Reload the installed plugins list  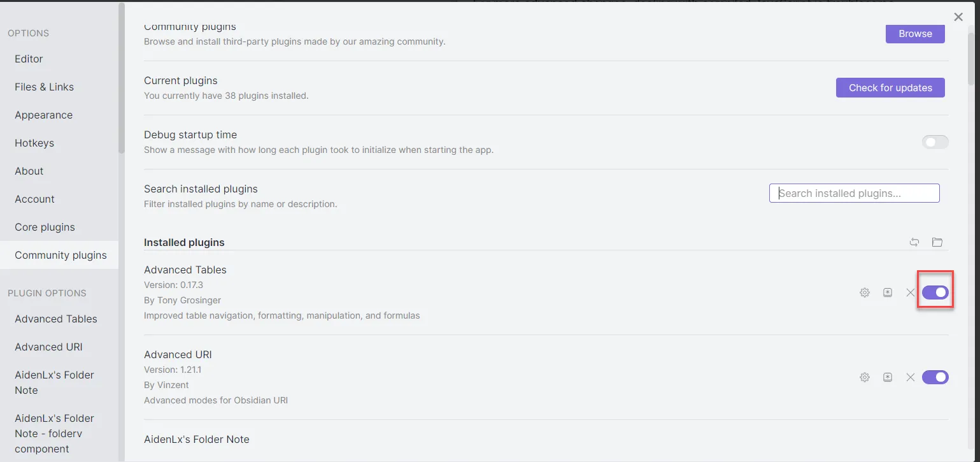[914, 242]
